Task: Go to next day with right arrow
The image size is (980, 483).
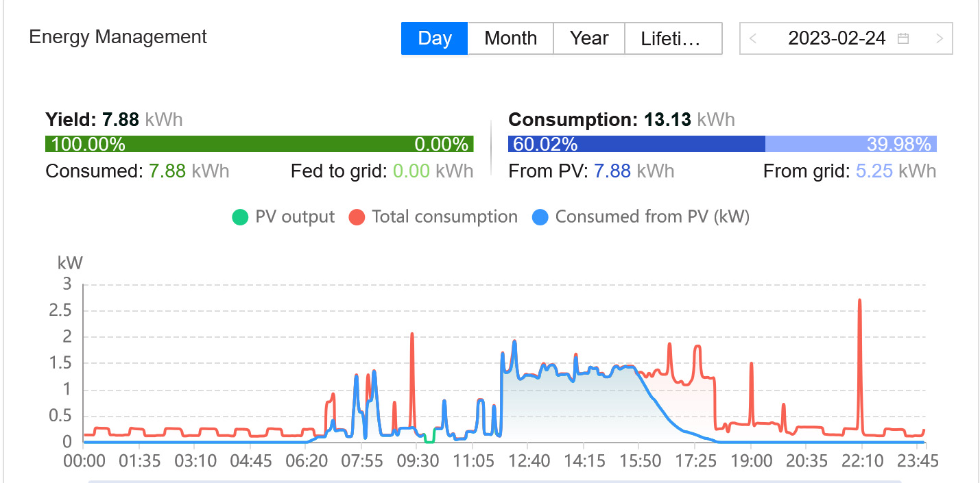Action: tap(940, 38)
